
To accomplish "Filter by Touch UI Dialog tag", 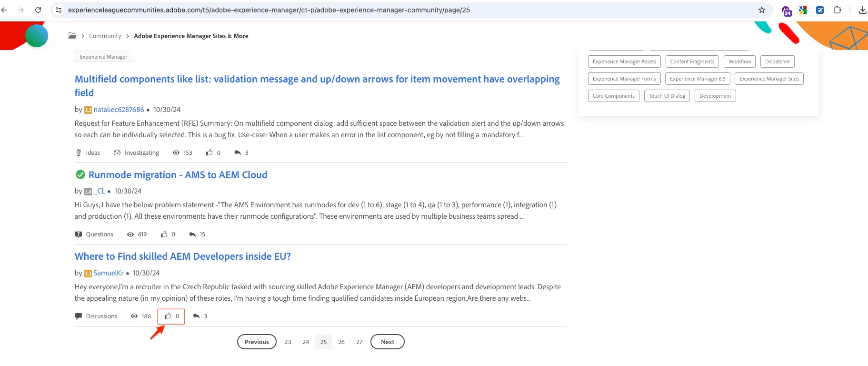I will [x=667, y=96].
